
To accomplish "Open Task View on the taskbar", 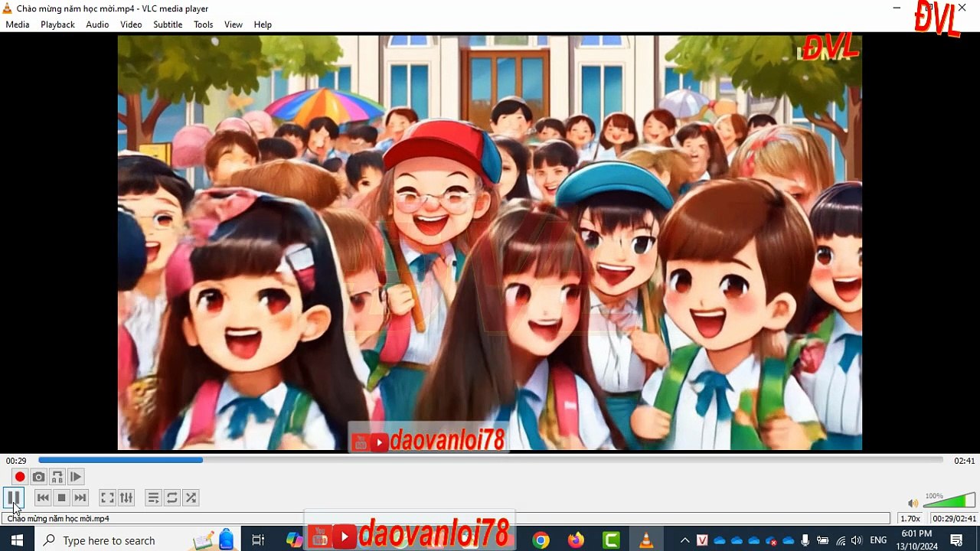I will click(258, 540).
